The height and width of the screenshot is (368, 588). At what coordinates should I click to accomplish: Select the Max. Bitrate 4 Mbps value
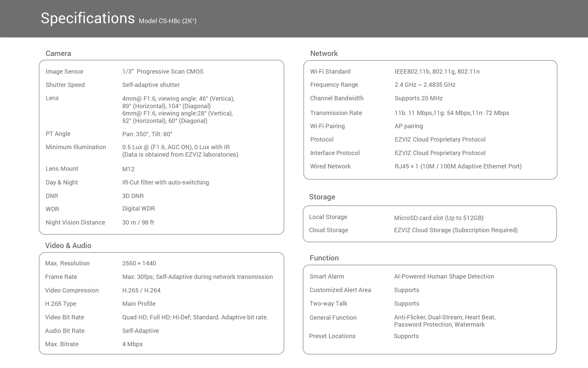coord(132,344)
